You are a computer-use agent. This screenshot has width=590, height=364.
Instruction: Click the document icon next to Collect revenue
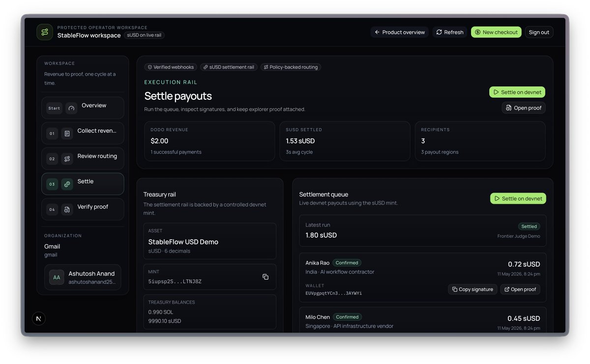[67, 133]
